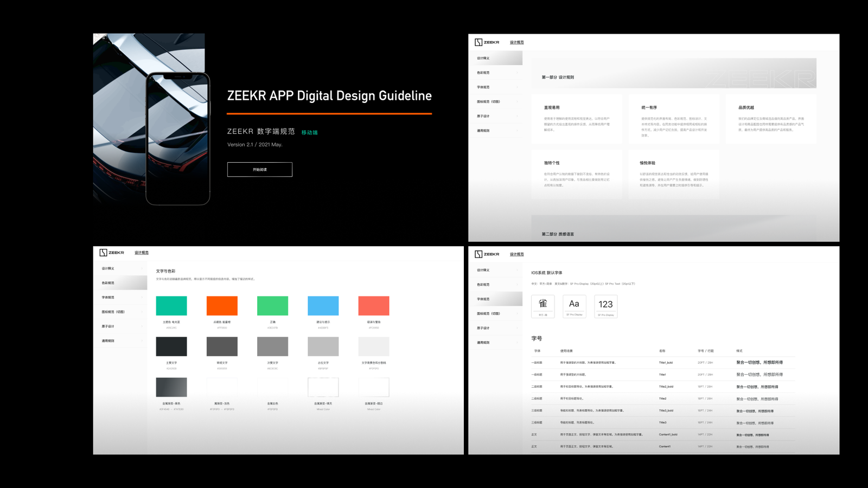Open 图标规范 (切图) in color page sidebar
Image resolution: width=868 pixels, height=488 pixels.
tap(113, 312)
